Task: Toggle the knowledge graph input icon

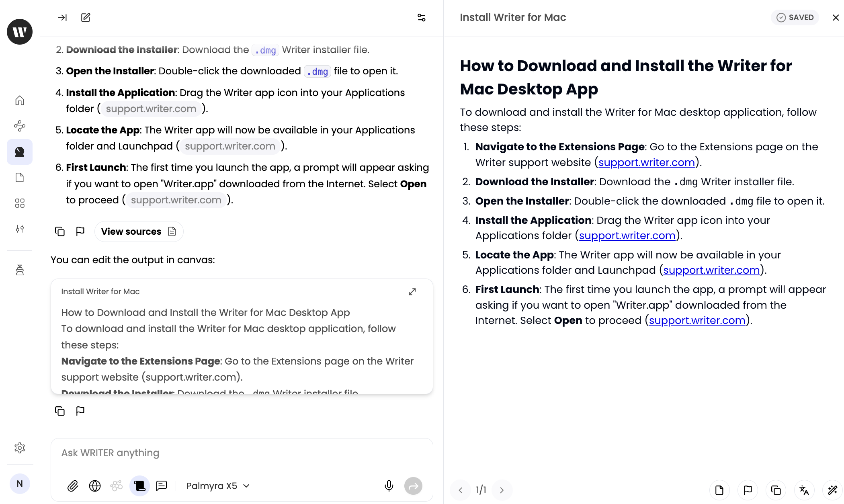Action: pyautogui.click(x=117, y=486)
